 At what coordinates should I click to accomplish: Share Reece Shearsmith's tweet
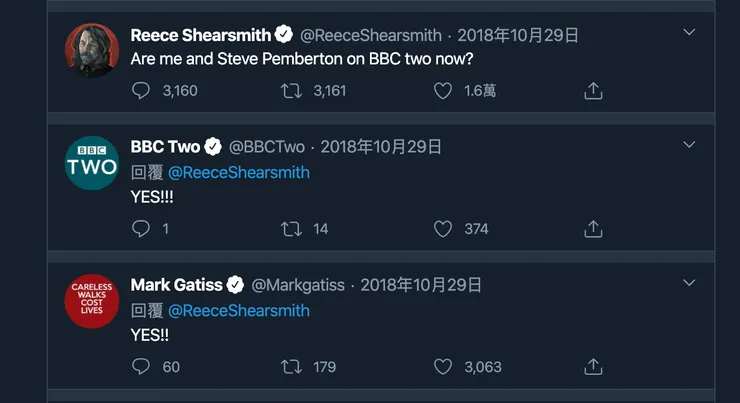pyautogui.click(x=593, y=91)
